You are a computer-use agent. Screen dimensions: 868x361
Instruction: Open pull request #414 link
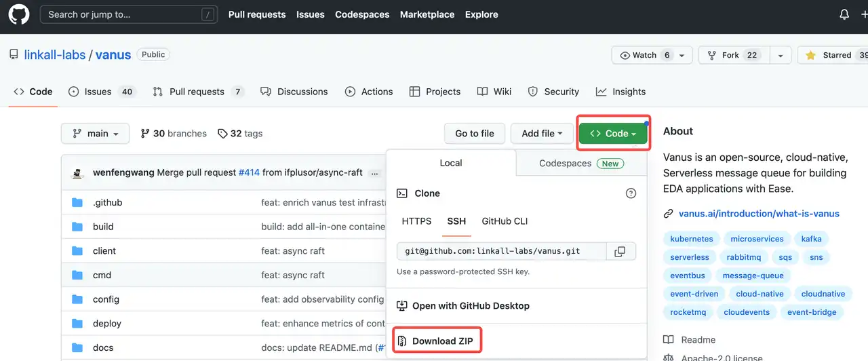249,172
